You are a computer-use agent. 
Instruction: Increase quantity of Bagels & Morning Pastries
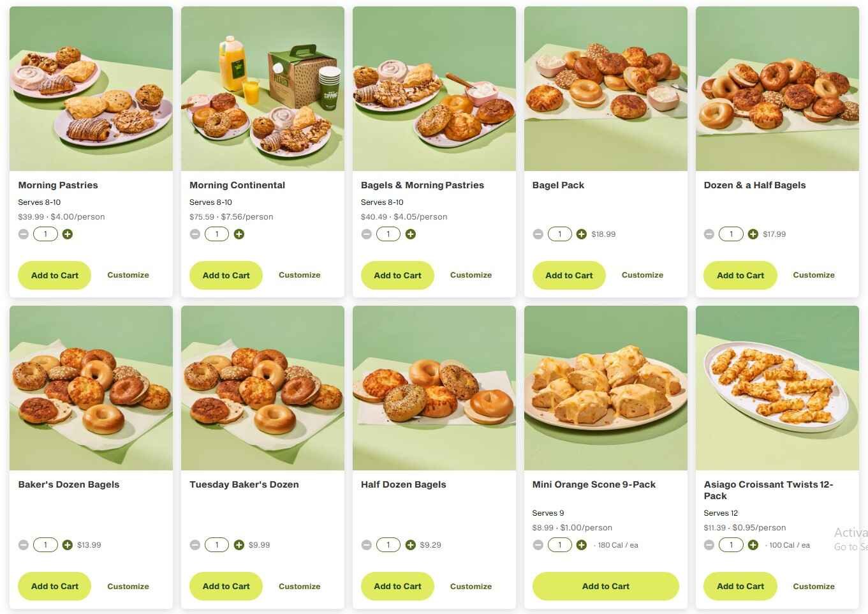pos(410,234)
